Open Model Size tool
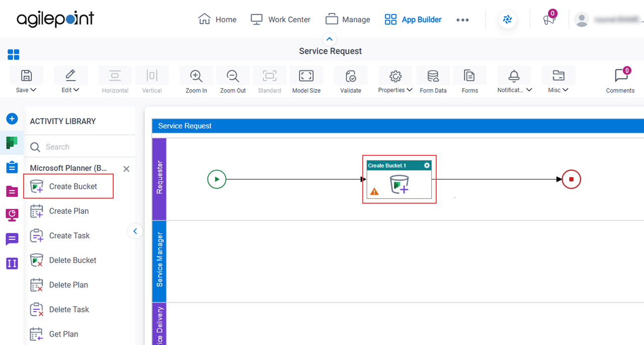 click(306, 76)
